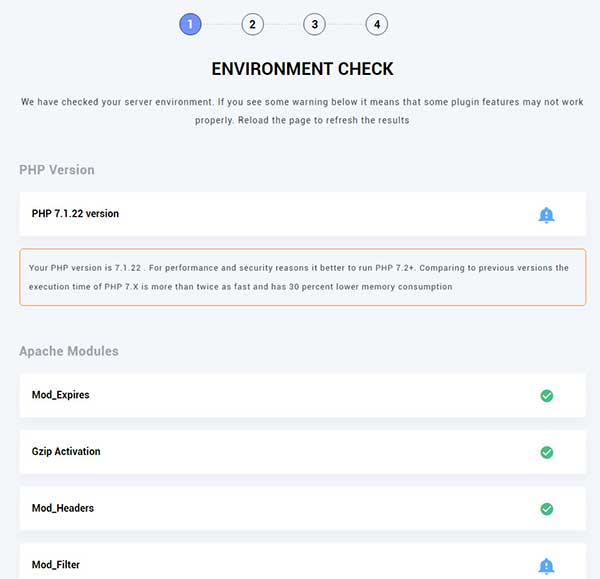Screen dimensions: 600x579
Task: Click the Mod_Headers green check icon
Action: tap(546, 509)
